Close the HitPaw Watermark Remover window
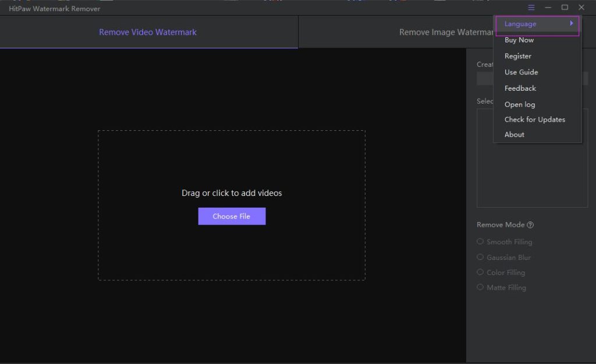The image size is (596, 364). (x=581, y=8)
